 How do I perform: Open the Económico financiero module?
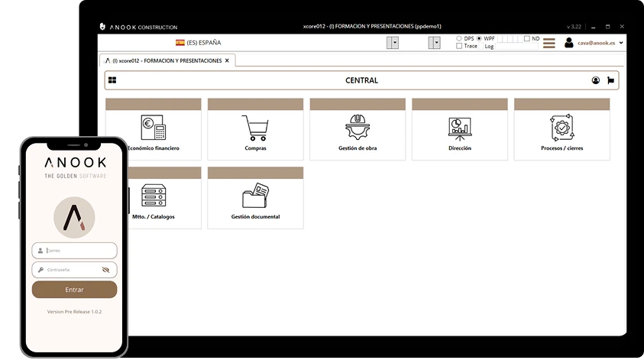coord(154,133)
